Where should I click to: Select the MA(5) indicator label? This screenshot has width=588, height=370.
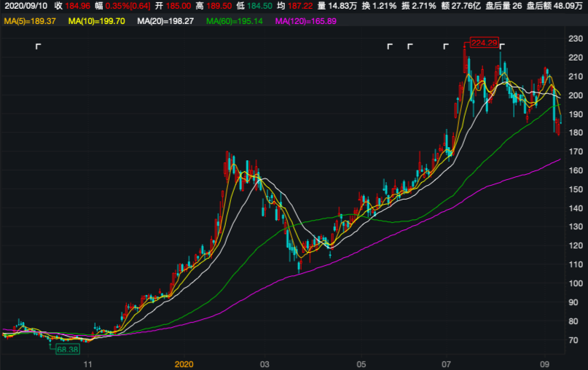pos(30,21)
